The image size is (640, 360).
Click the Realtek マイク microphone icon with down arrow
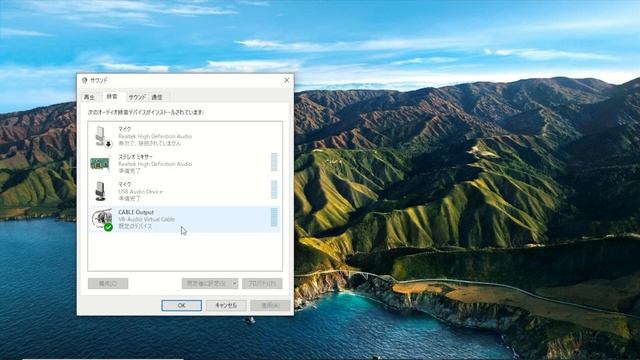point(102,136)
